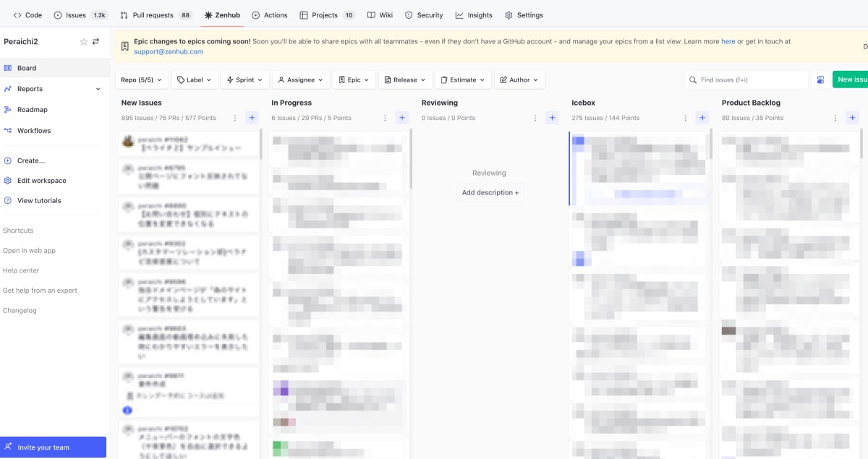Open the Release filter dropdown

[x=405, y=80]
